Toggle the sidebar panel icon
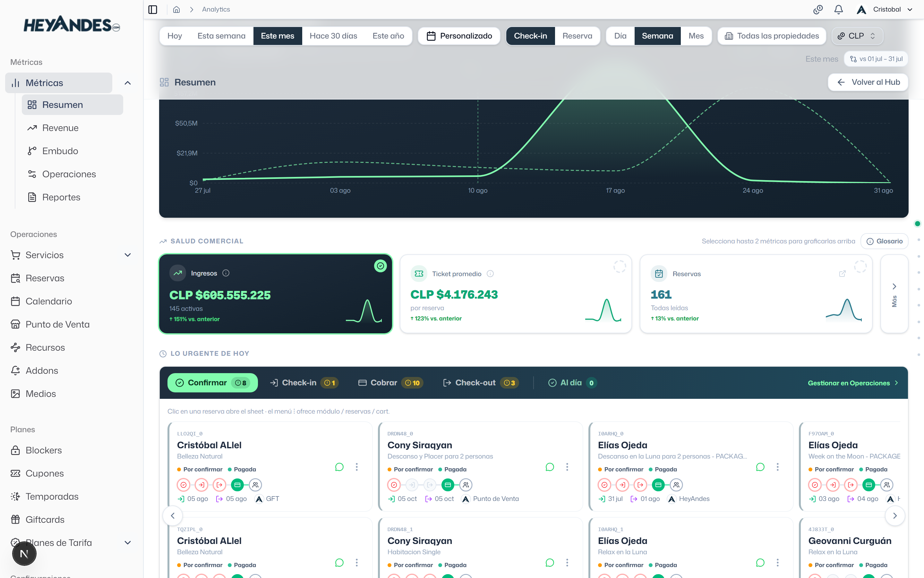The height and width of the screenshot is (578, 924). click(x=153, y=9)
